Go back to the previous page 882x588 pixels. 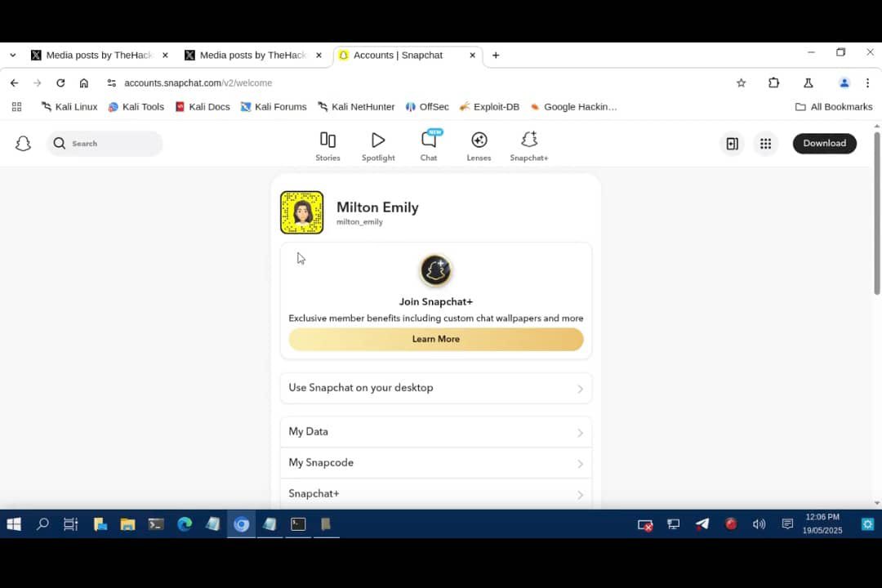tap(14, 82)
